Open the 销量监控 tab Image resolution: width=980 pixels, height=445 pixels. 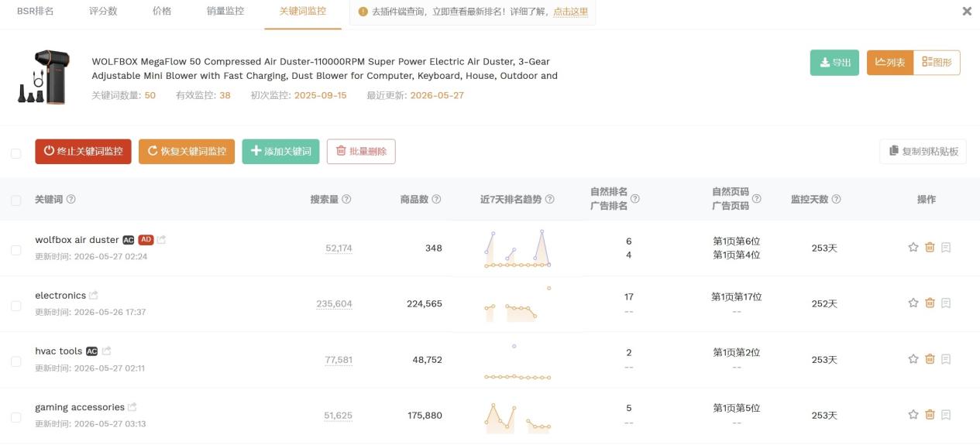pos(225,12)
